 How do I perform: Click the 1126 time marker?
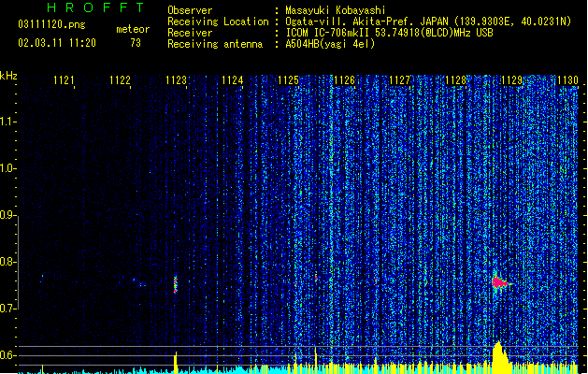click(x=344, y=80)
